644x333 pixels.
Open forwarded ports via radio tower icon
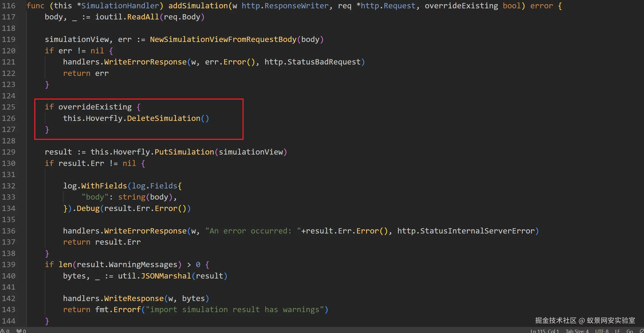[x=19, y=331]
